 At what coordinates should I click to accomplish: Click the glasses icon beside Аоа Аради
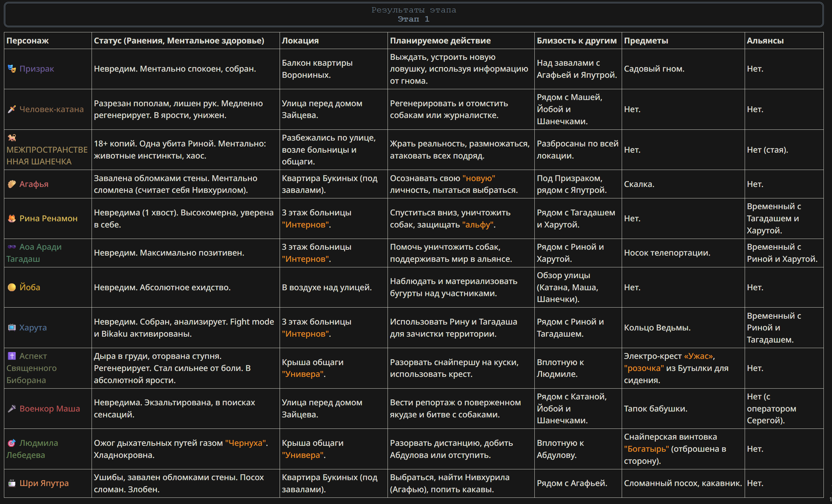click(x=12, y=247)
